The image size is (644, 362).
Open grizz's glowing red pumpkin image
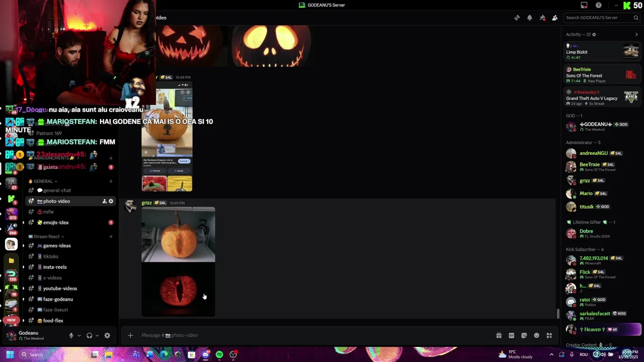click(x=178, y=290)
